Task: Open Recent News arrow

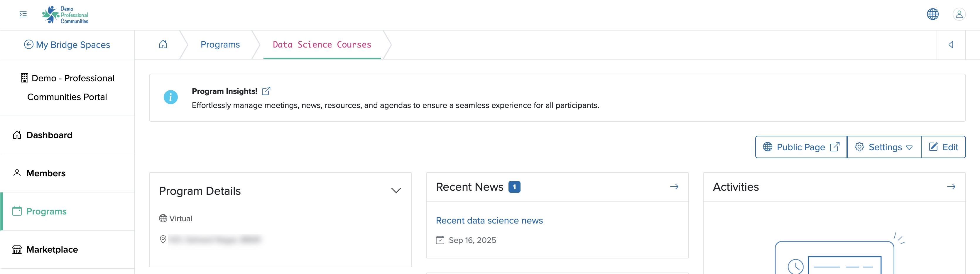Action: point(674,187)
